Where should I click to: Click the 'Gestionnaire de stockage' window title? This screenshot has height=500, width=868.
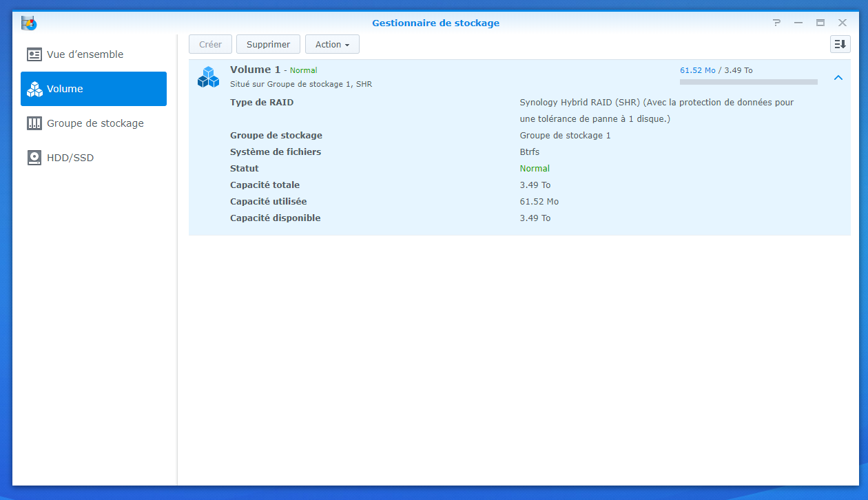pyautogui.click(x=436, y=23)
